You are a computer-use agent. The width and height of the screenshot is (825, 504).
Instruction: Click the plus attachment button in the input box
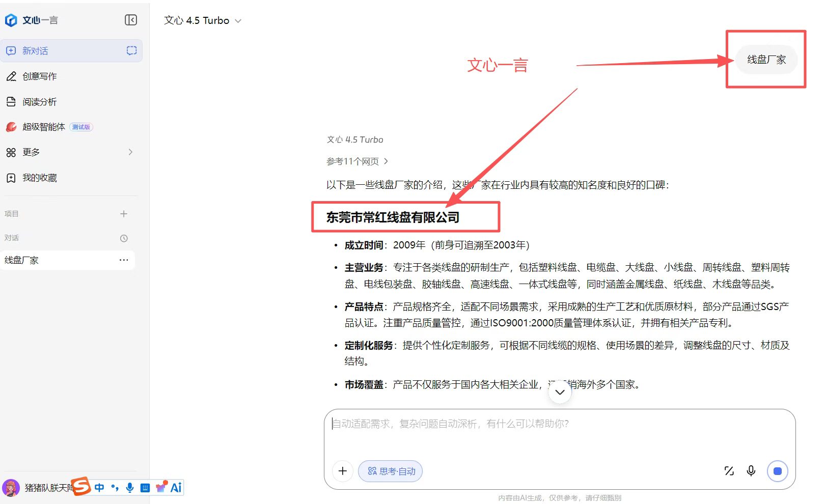coord(343,471)
